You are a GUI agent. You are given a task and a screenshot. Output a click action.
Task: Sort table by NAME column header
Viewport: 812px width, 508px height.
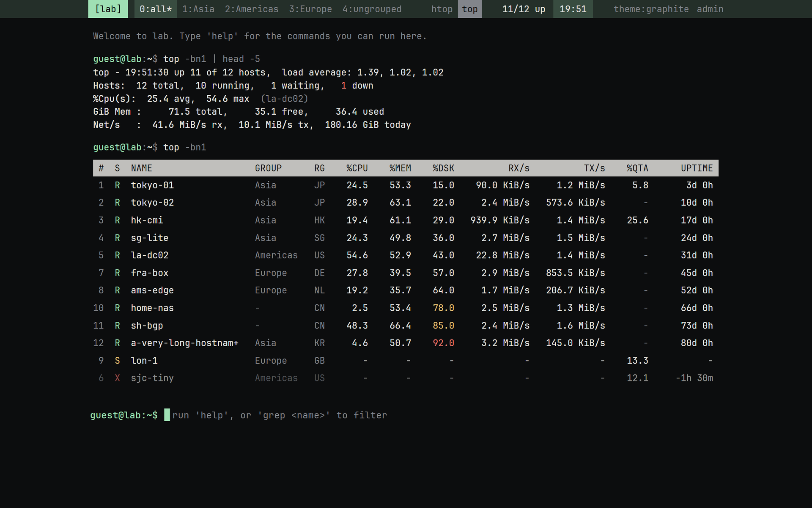pos(141,168)
